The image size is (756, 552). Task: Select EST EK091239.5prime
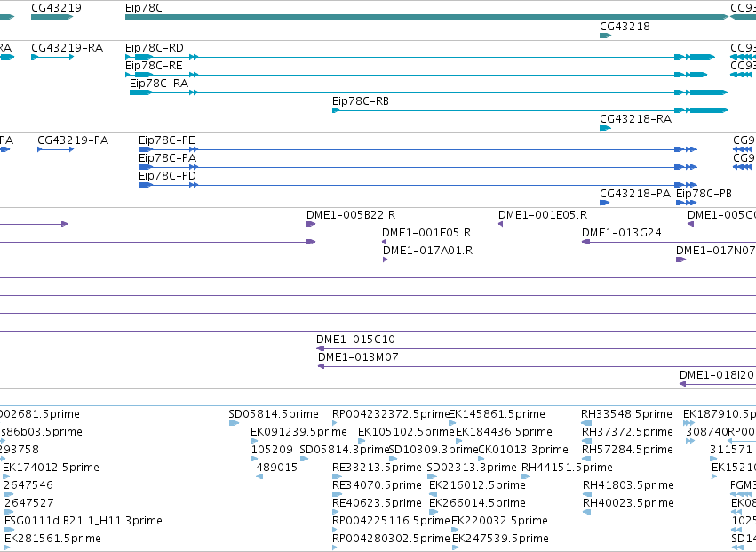coord(254,441)
